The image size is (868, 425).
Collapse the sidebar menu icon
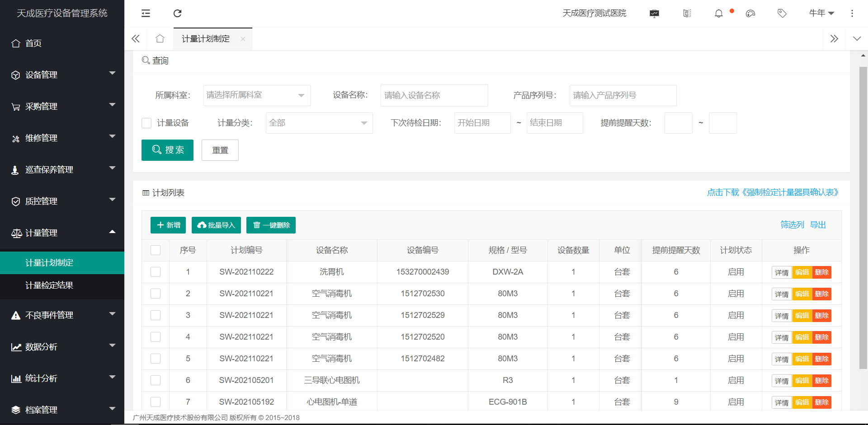point(146,14)
